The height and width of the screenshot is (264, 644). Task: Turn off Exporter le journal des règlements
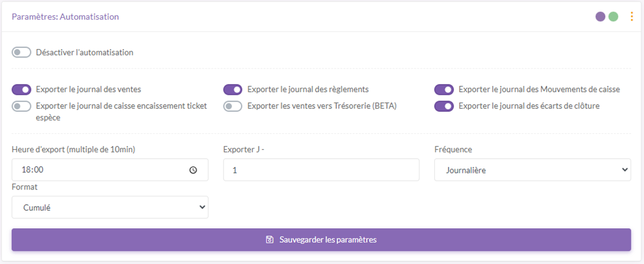pos(233,89)
